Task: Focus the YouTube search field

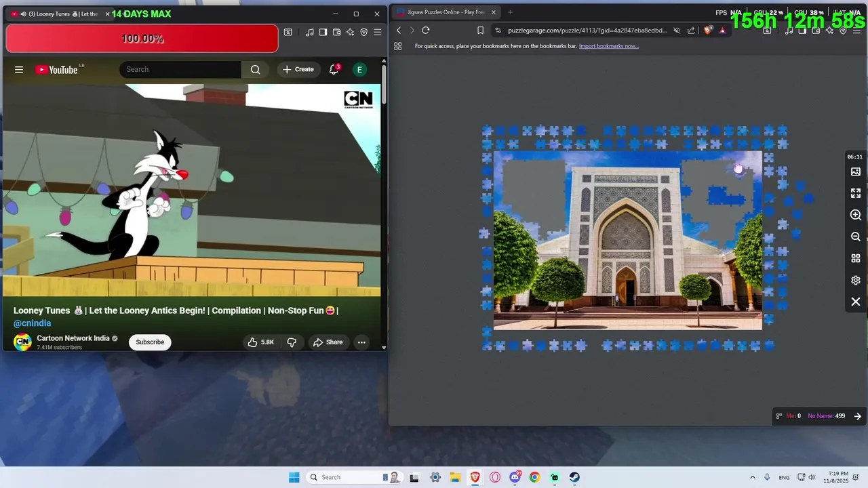Action: click(x=180, y=69)
